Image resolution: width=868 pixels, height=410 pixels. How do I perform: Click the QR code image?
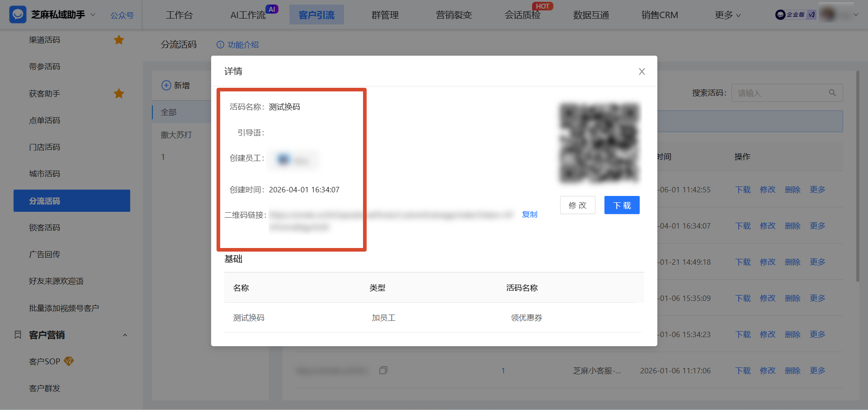[599, 143]
